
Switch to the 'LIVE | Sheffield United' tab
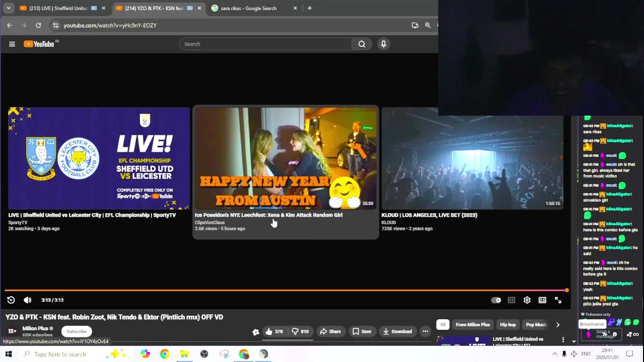click(58, 8)
